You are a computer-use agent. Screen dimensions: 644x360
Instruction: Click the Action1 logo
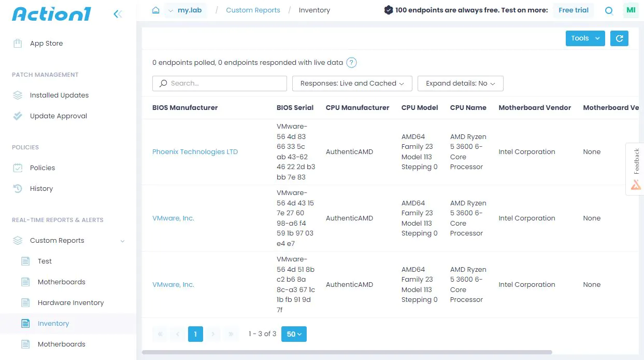51,14
